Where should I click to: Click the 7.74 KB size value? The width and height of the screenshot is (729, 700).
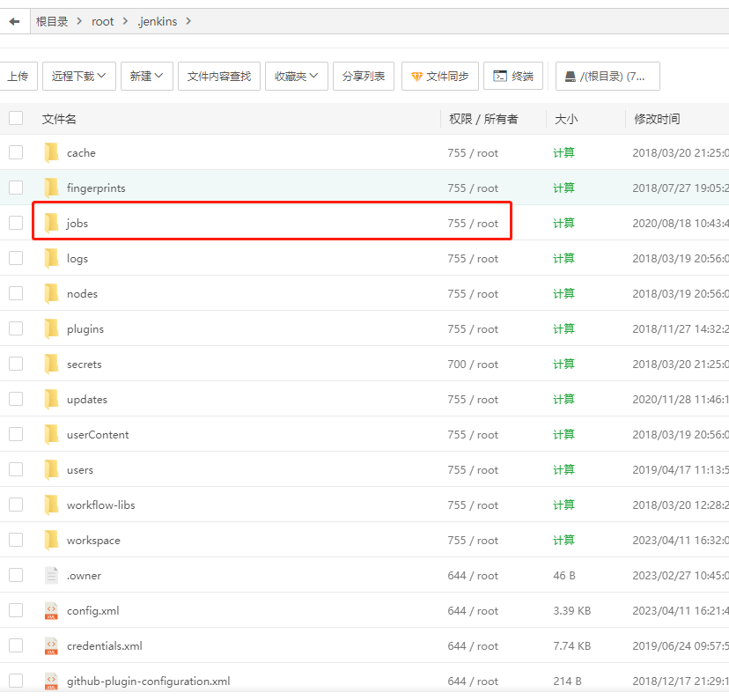click(x=572, y=645)
